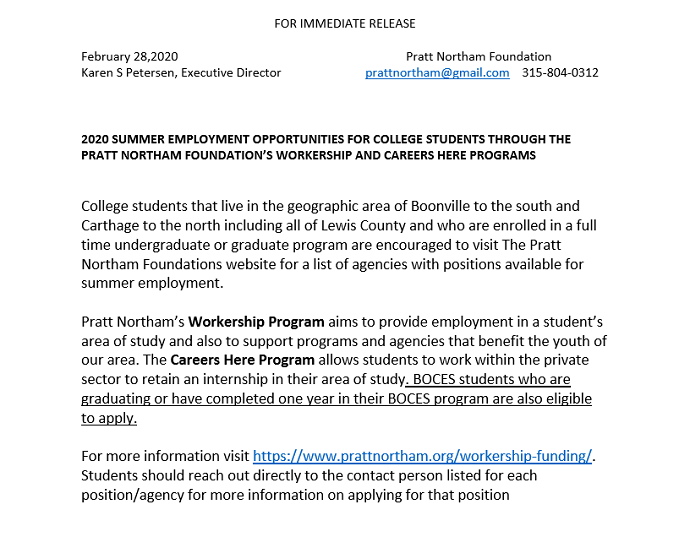
Task: Click the last line starting 'position/agency'
Action: tap(295, 495)
